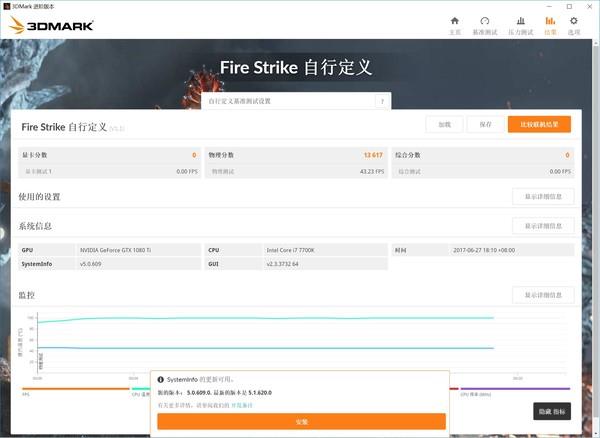Open the Options (选项) gear icon
The width and height of the screenshot is (600, 438).
point(574,21)
